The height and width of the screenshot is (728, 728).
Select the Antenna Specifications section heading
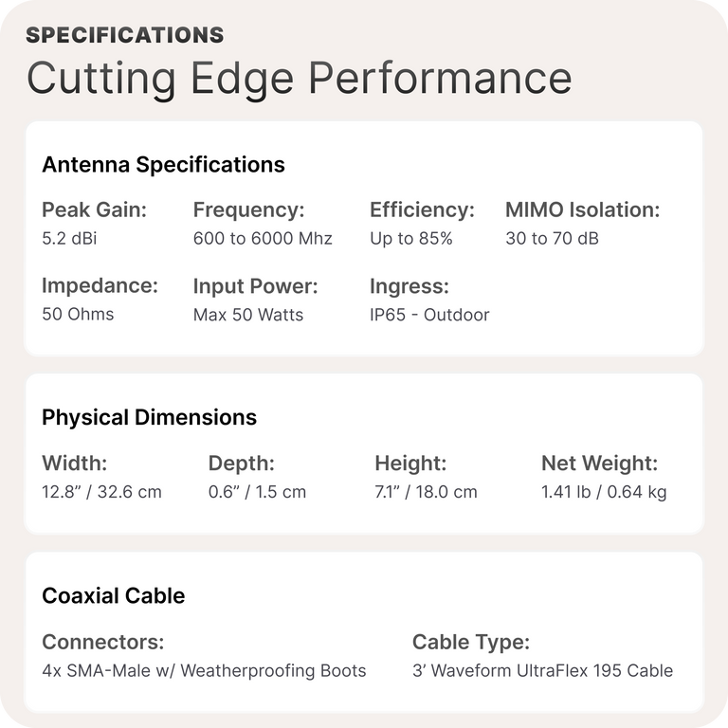tap(163, 164)
